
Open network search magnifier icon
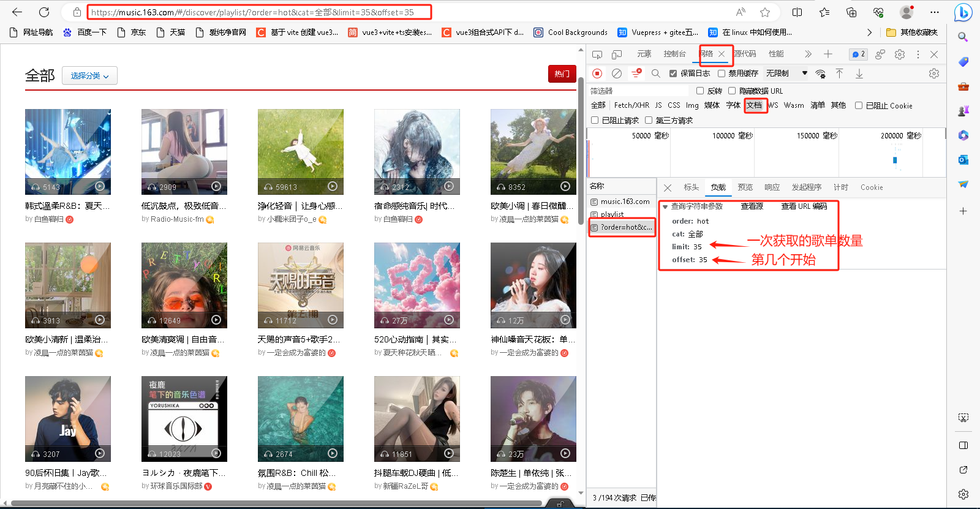point(656,74)
